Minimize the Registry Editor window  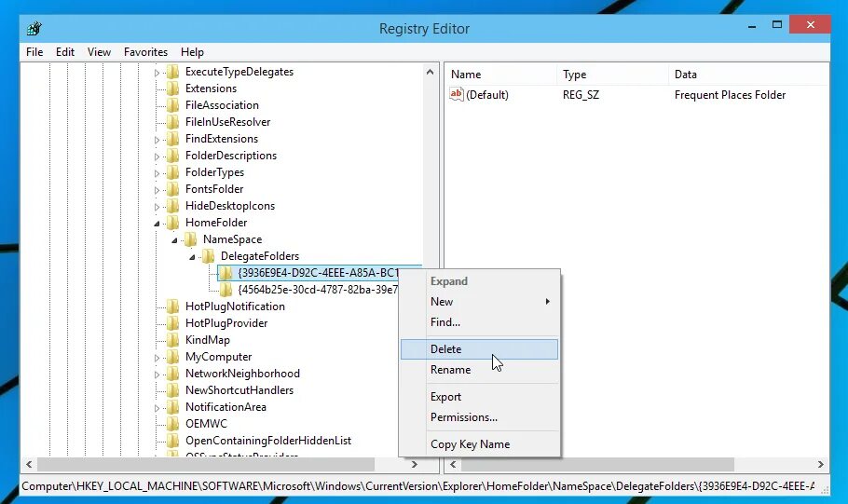coord(752,25)
